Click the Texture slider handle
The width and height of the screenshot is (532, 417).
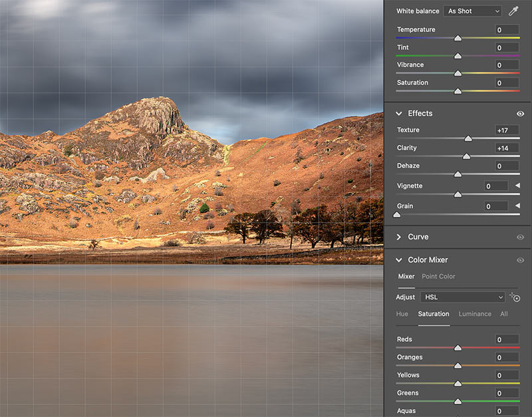coord(468,138)
